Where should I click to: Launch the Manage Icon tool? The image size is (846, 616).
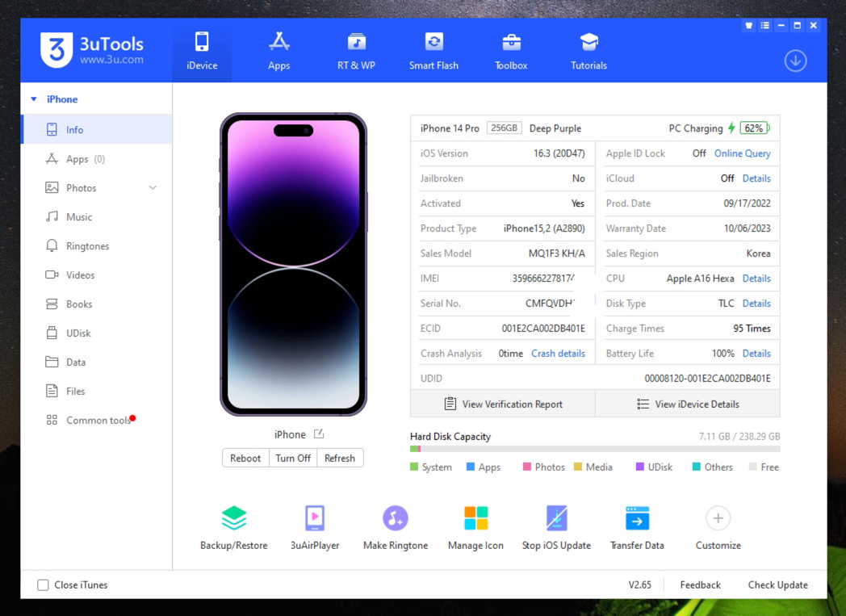pyautogui.click(x=476, y=518)
